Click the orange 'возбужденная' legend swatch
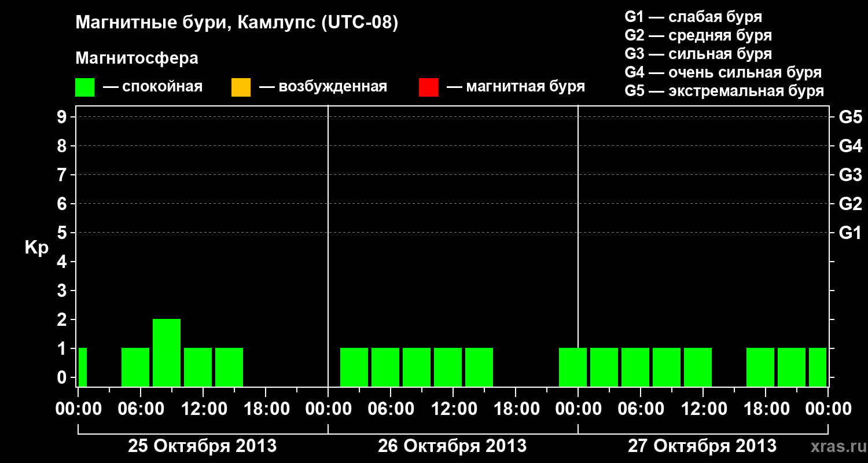This screenshot has width=868, height=463. tap(241, 87)
